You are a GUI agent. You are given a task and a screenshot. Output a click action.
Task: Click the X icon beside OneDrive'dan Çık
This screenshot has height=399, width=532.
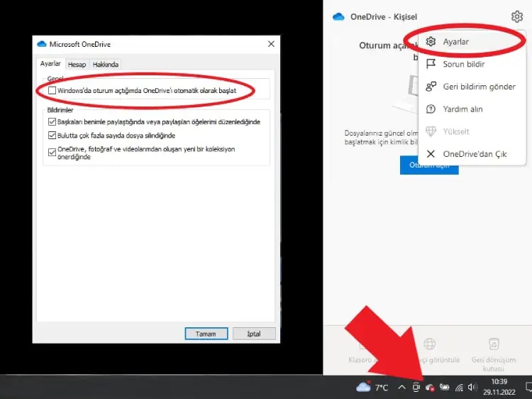pos(431,154)
